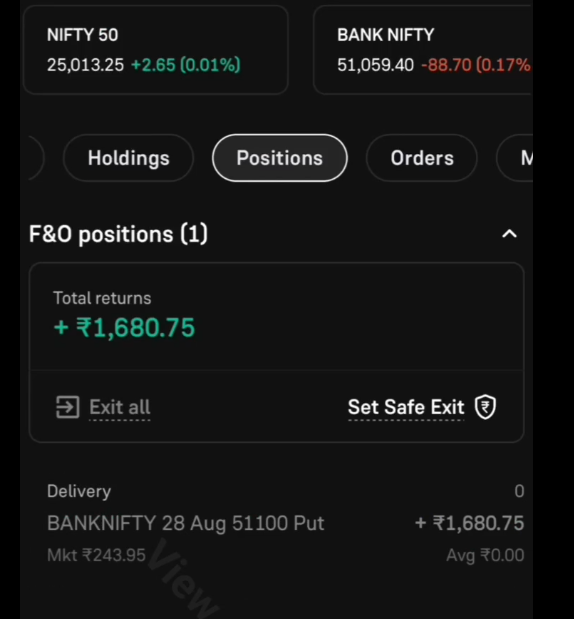
Task: Collapse the F&O positions section chevron
Action: pos(509,234)
